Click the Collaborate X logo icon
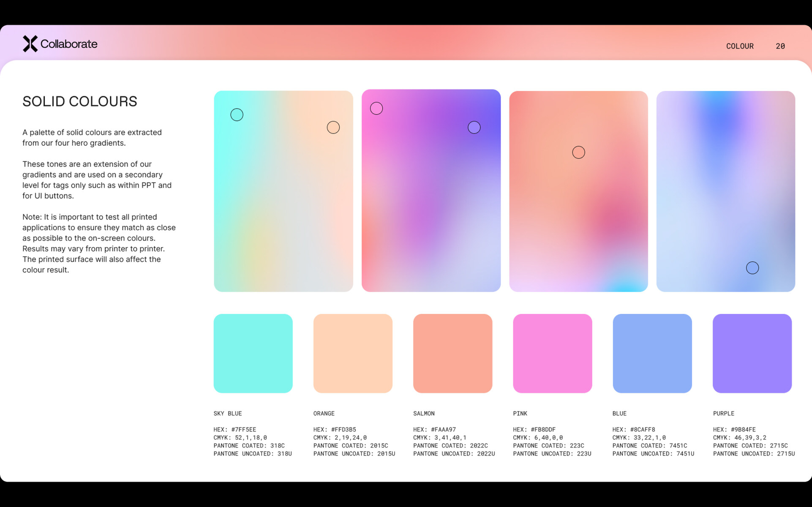 pos(30,44)
